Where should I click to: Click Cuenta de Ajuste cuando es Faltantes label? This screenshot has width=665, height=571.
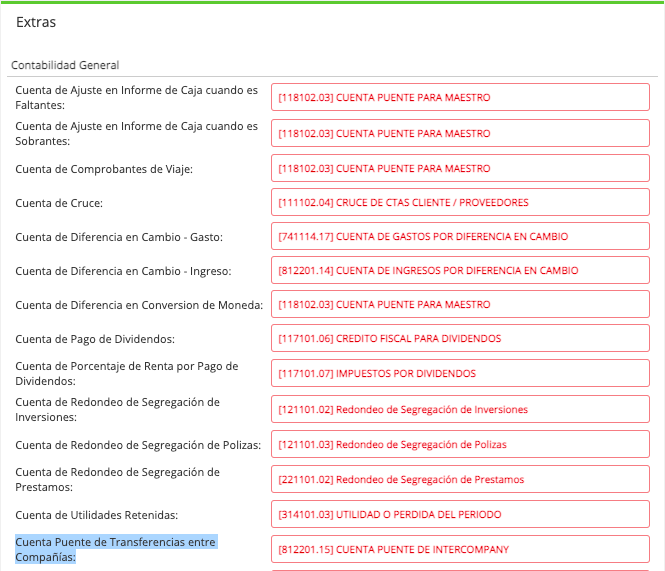137,97
